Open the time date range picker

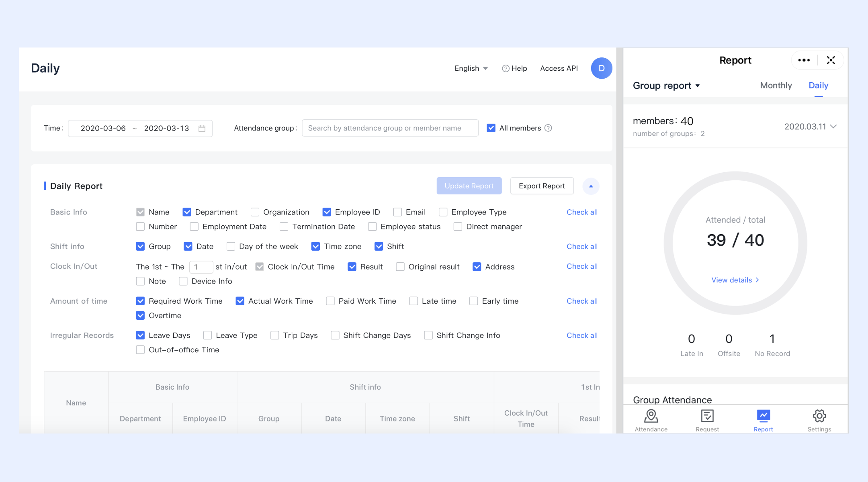140,128
